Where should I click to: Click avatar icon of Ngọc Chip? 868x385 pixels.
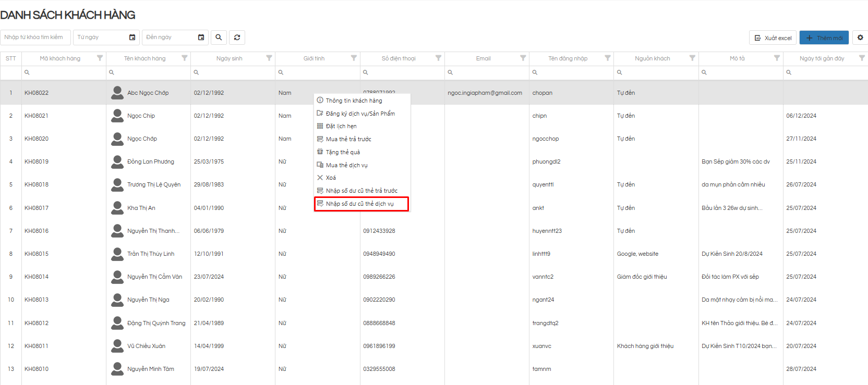pyautogui.click(x=117, y=116)
